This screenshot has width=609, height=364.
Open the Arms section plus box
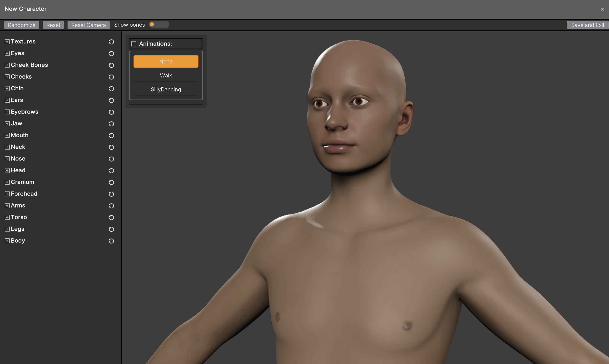[7, 206]
